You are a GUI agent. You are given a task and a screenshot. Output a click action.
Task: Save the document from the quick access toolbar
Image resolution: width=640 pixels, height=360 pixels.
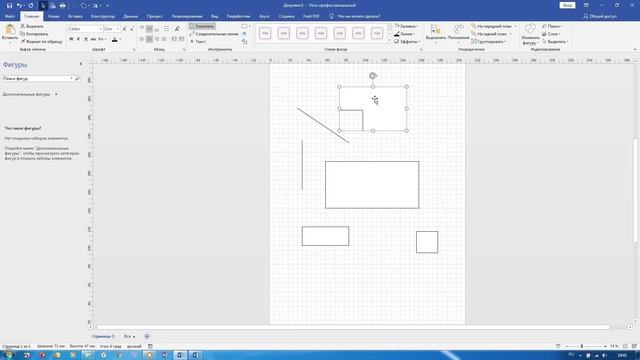(x=9, y=6)
